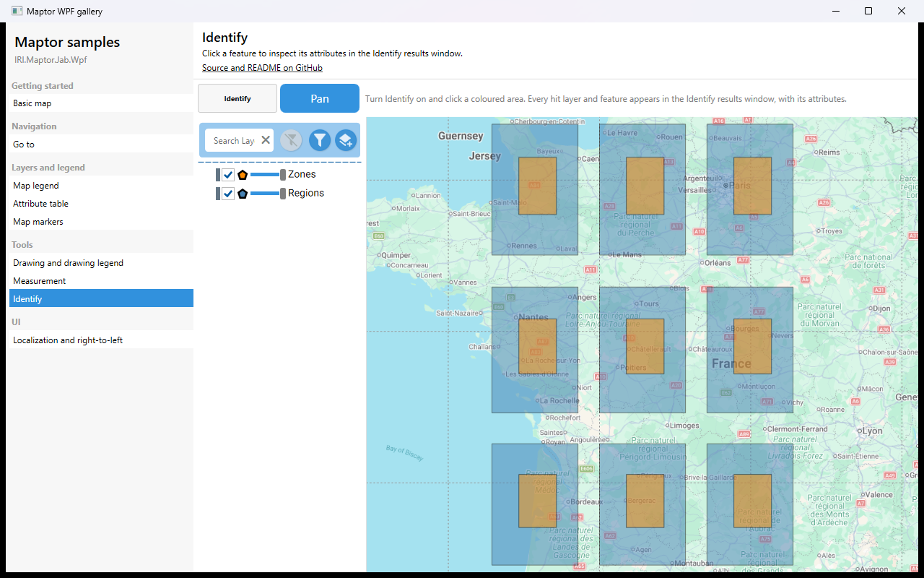This screenshot has height=578, width=924.
Task: Click the blue Regions polygon symbol
Action: coord(243,194)
